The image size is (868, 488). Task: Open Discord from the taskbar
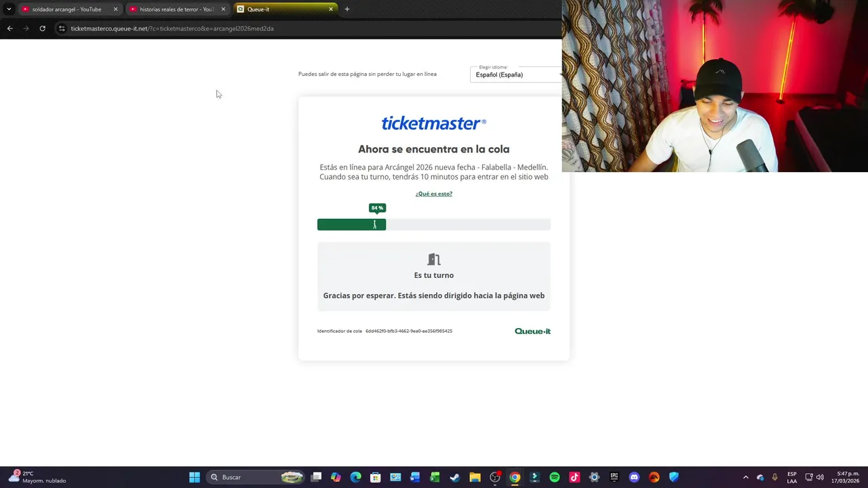click(634, 477)
